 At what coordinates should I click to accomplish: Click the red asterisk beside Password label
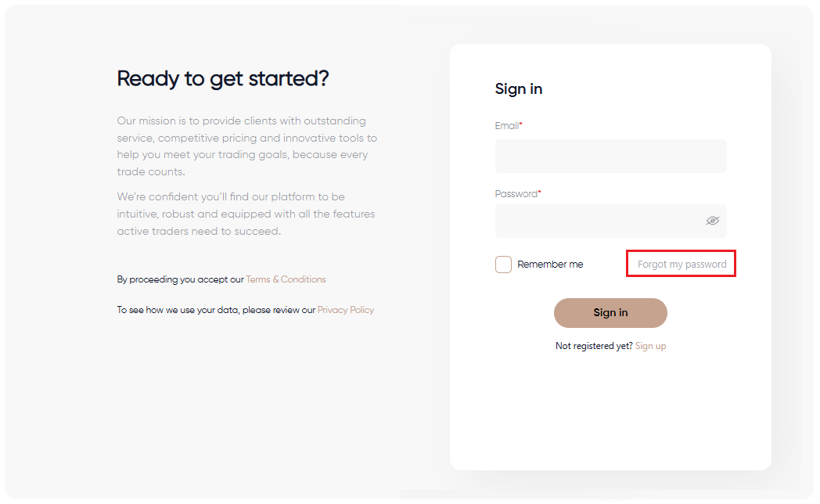click(540, 192)
